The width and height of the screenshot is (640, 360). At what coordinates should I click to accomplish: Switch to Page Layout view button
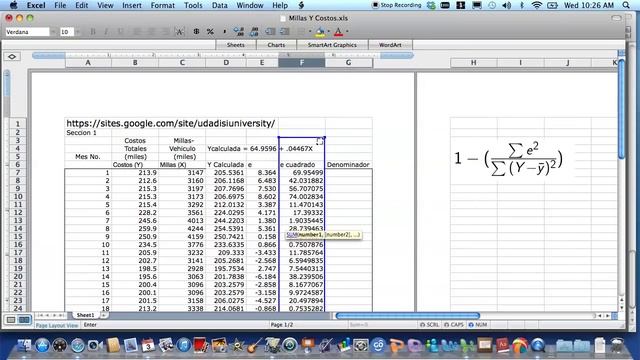(24, 320)
